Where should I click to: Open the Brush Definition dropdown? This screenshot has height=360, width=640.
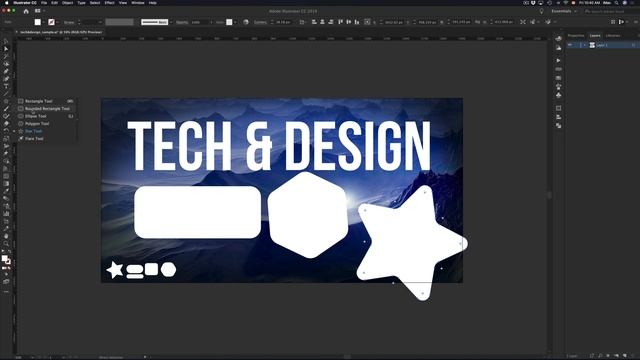click(x=171, y=22)
